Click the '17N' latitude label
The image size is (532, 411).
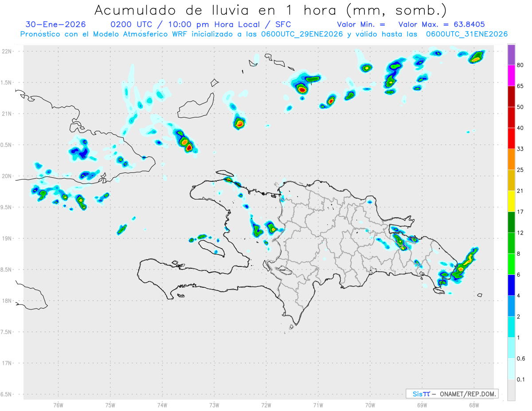click(x=8, y=363)
